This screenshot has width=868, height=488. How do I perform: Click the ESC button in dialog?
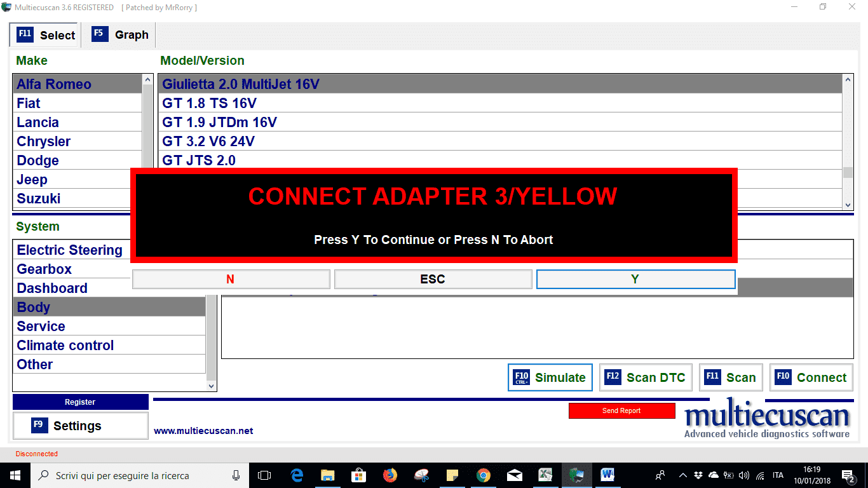click(433, 279)
